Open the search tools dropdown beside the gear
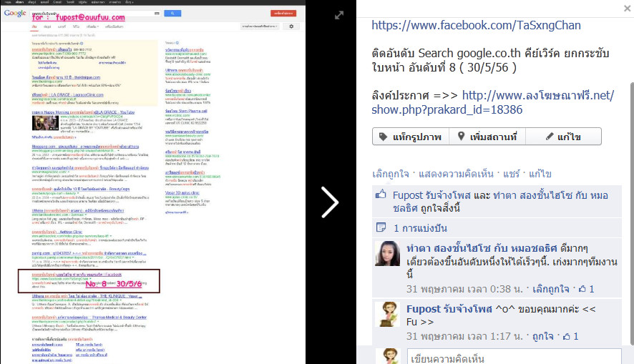This screenshot has width=634, height=364. [260, 26]
